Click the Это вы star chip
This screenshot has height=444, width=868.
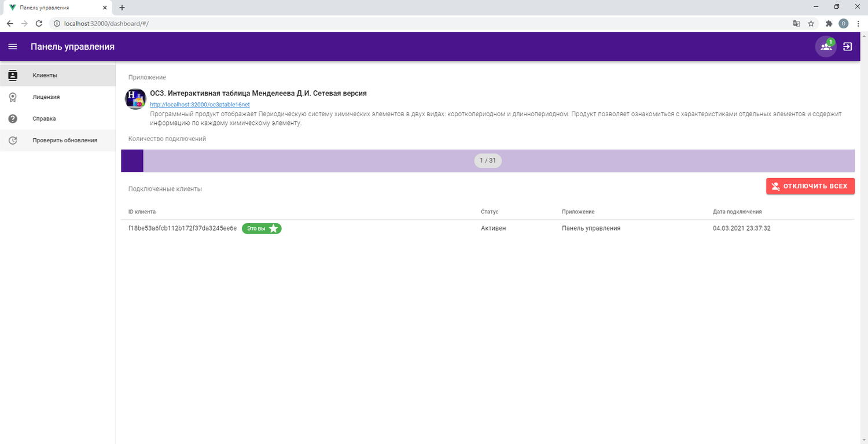pos(262,228)
